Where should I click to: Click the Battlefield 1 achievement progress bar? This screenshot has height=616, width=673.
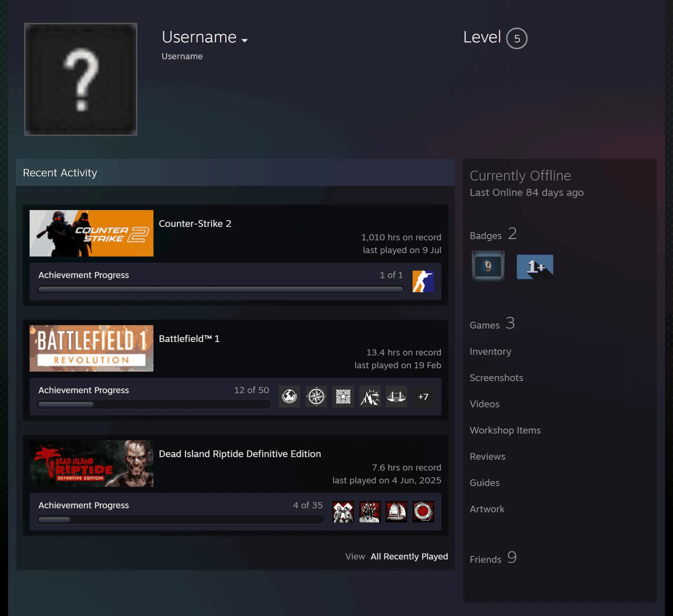click(x=154, y=405)
